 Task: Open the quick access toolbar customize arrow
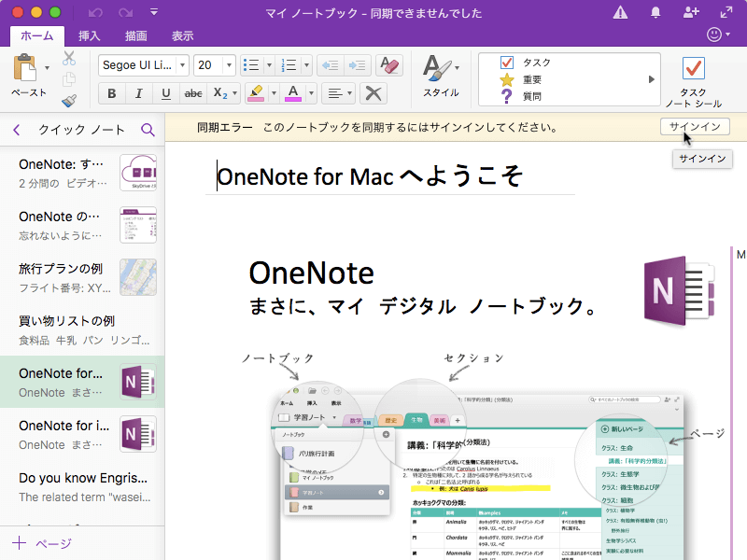(x=154, y=12)
